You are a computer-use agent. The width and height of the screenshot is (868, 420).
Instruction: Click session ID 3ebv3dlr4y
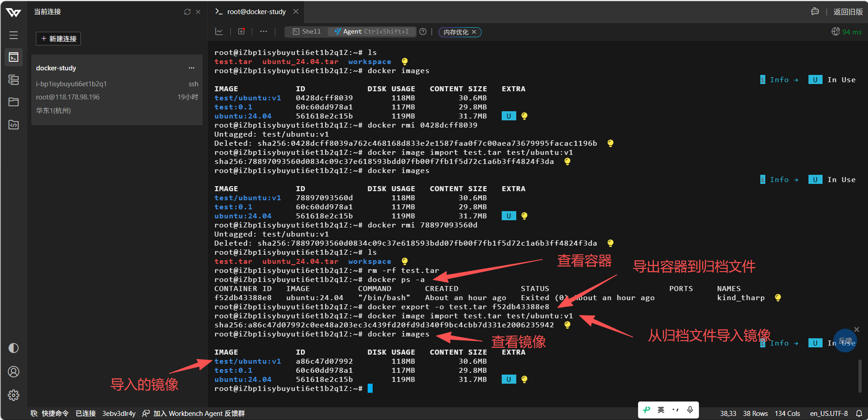click(x=119, y=413)
